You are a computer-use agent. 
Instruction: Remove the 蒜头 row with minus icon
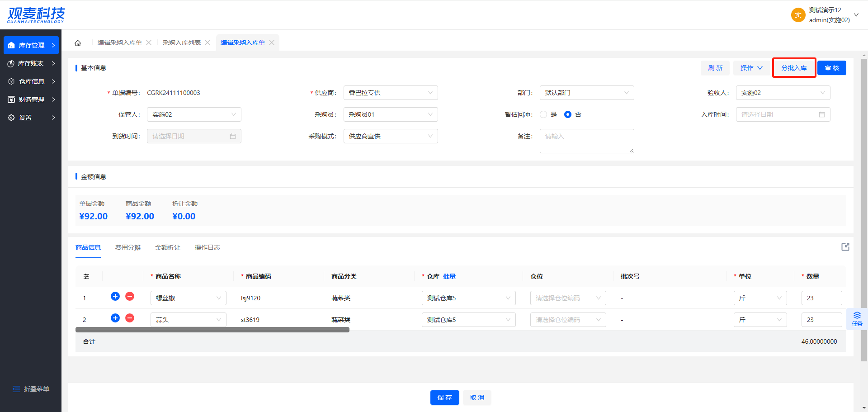130,318
